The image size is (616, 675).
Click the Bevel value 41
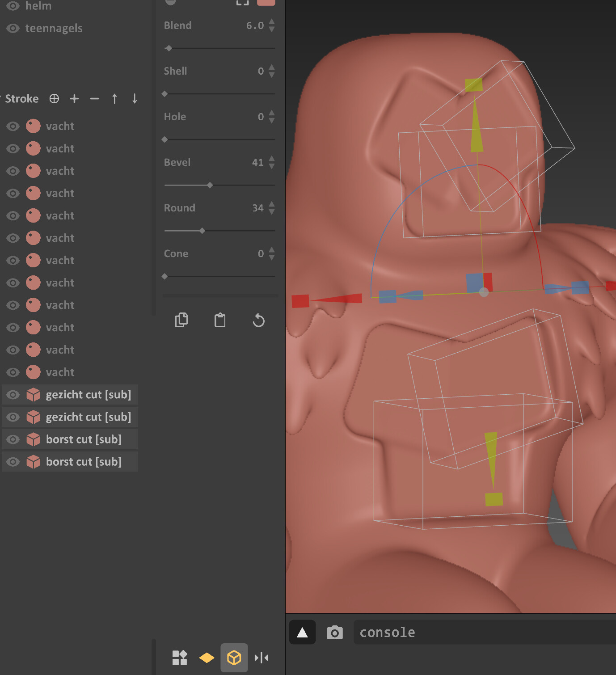(x=258, y=162)
